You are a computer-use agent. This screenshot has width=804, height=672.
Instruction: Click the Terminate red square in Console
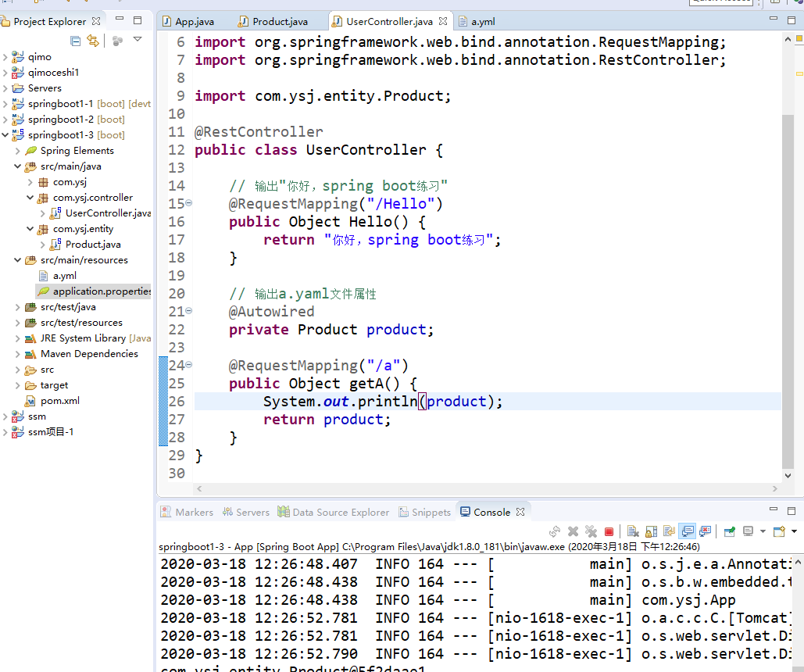click(x=609, y=531)
